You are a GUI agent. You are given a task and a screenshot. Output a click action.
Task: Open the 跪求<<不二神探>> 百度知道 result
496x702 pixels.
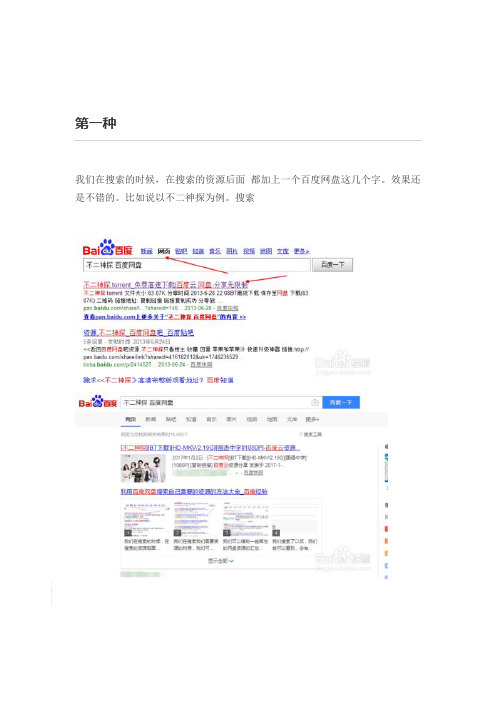click(x=158, y=380)
